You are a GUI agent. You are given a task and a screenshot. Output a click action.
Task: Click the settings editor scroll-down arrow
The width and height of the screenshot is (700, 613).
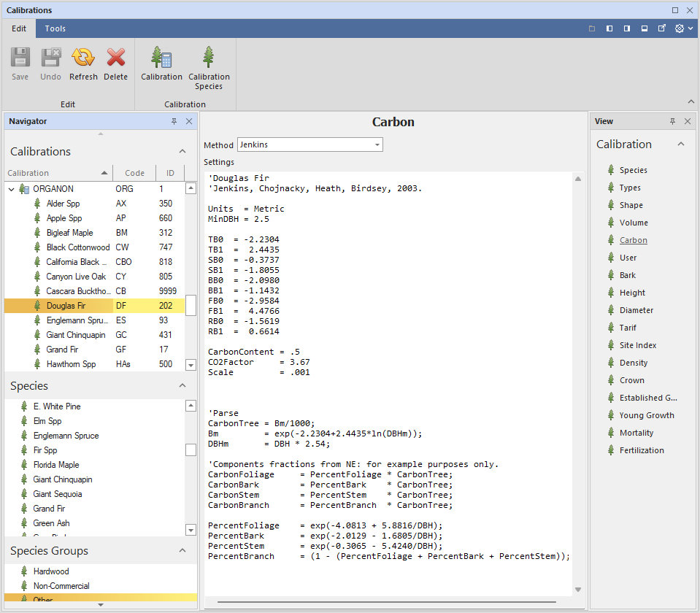[578, 590]
